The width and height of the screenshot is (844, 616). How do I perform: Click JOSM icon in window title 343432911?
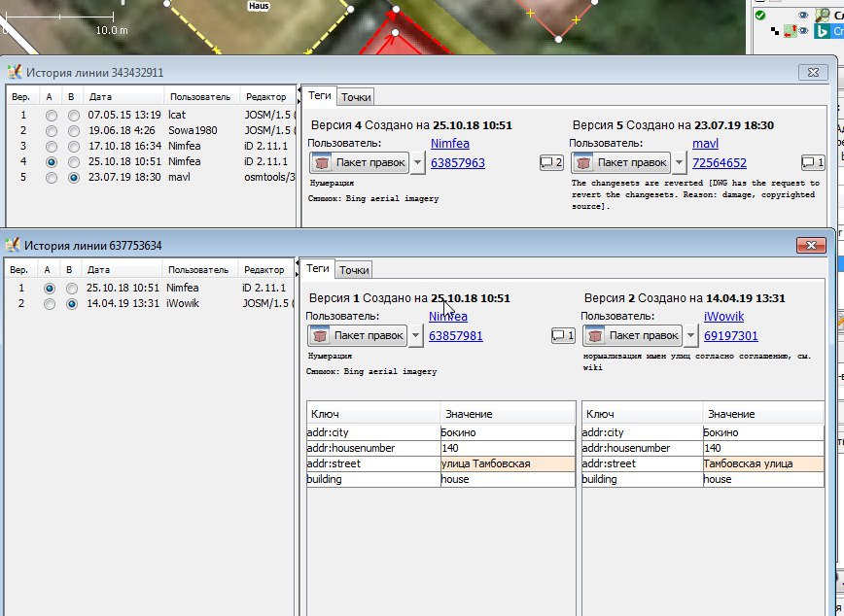tap(15, 72)
